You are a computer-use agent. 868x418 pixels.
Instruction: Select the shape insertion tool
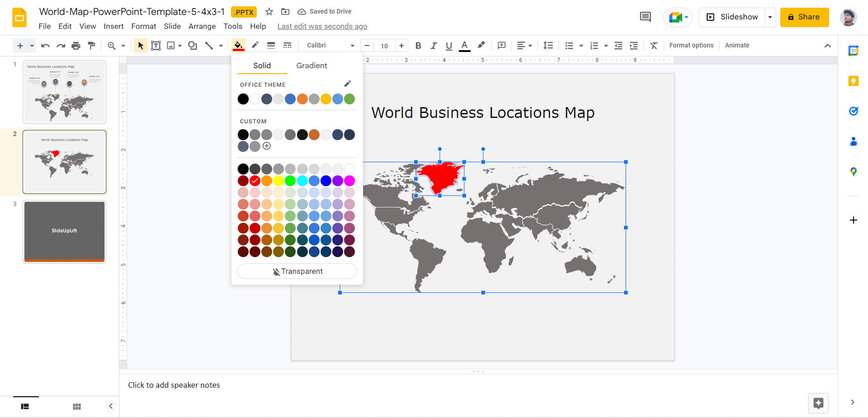point(193,45)
